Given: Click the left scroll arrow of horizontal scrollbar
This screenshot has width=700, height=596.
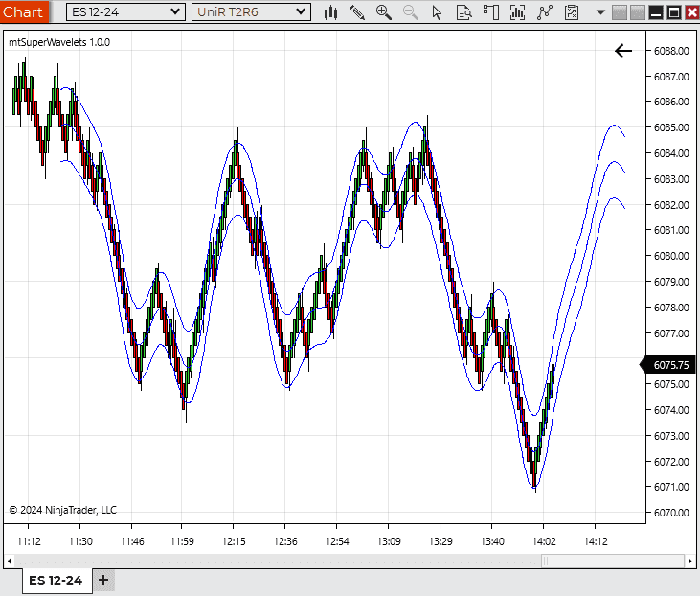Looking at the screenshot, I should tap(10, 561).
